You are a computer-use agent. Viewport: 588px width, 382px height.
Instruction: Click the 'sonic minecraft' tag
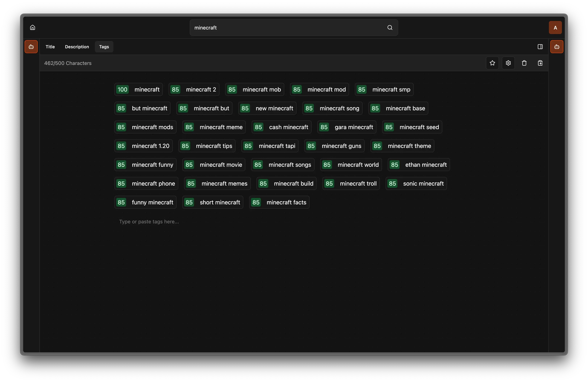click(416, 183)
